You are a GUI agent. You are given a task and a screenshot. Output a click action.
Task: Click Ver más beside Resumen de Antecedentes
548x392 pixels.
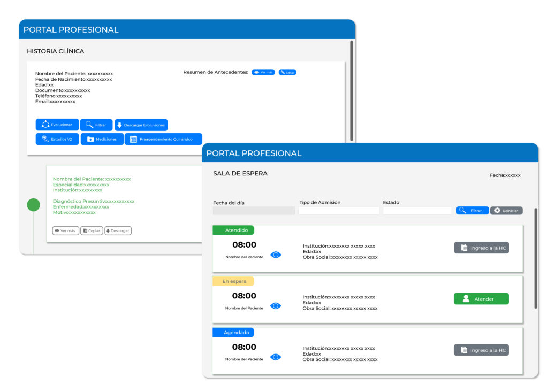pyautogui.click(x=263, y=72)
